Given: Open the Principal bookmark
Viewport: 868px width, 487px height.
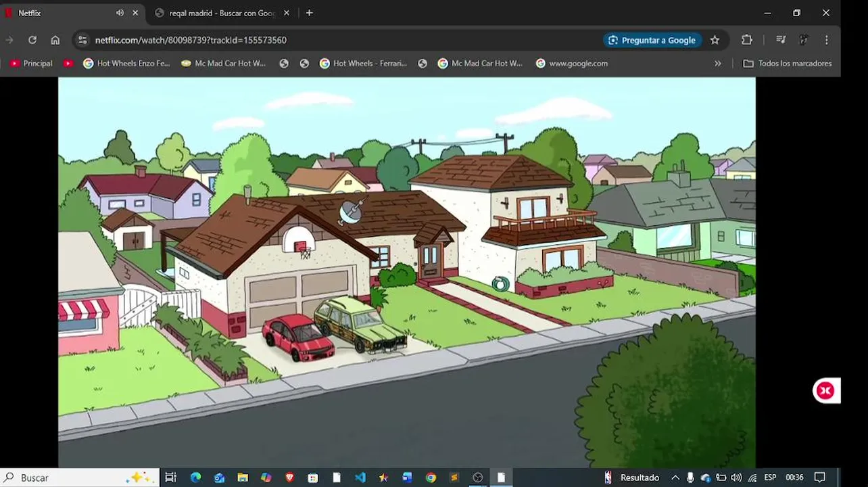Looking at the screenshot, I should coord(31,64).
